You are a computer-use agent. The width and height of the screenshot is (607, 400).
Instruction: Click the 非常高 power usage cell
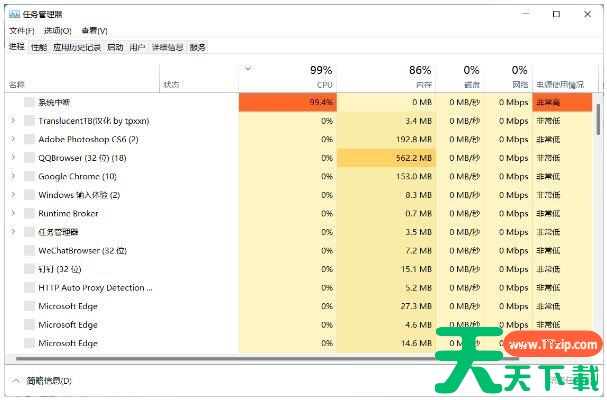coord(562,102)
